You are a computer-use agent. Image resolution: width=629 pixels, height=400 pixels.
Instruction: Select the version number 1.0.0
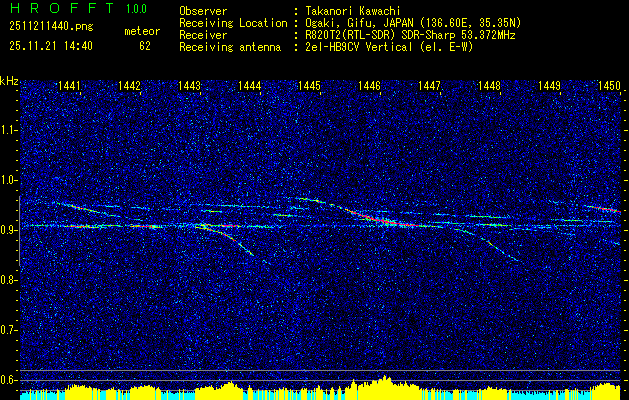pos(136,9)
